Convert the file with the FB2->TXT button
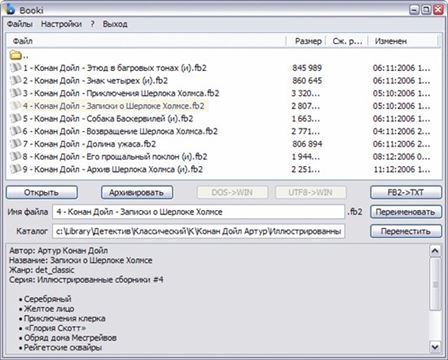448x360 pixels. [406, 192]
